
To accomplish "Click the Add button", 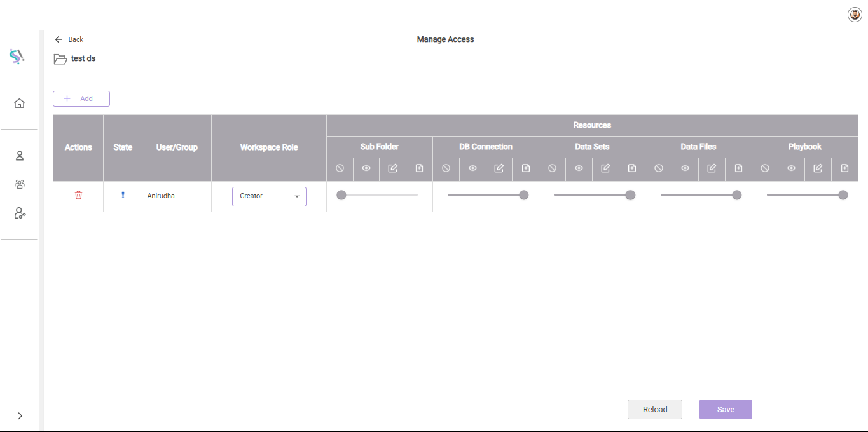I will click(x=81, y=98).
